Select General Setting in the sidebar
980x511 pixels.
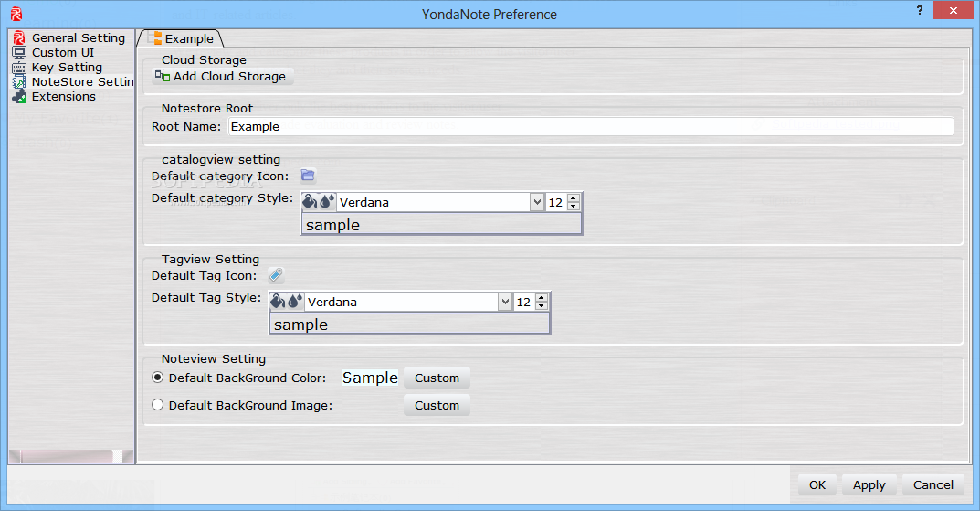(x=78, y=38)
